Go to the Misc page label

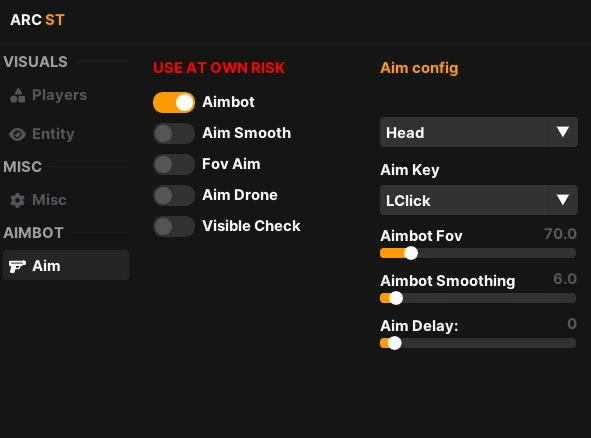pyautogui.click(x=49, y=200)
